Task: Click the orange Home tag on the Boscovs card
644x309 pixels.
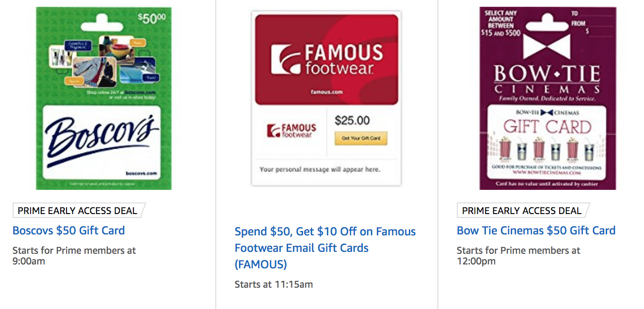Action: [138, 43]
